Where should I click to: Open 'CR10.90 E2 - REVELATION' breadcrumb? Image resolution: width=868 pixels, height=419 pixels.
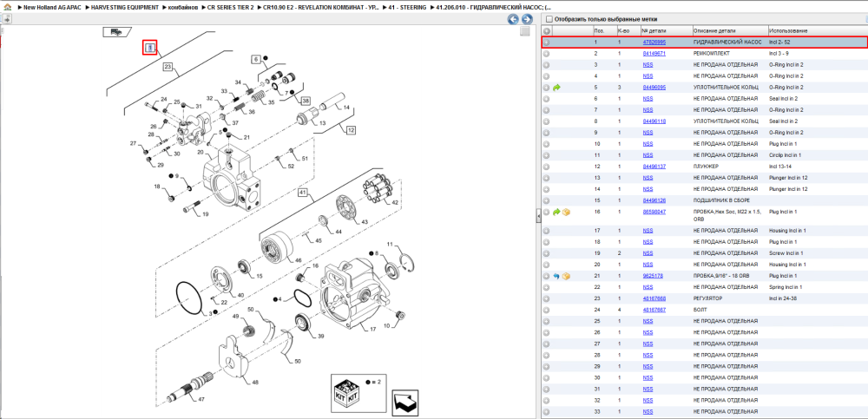[x=322, y=9]
